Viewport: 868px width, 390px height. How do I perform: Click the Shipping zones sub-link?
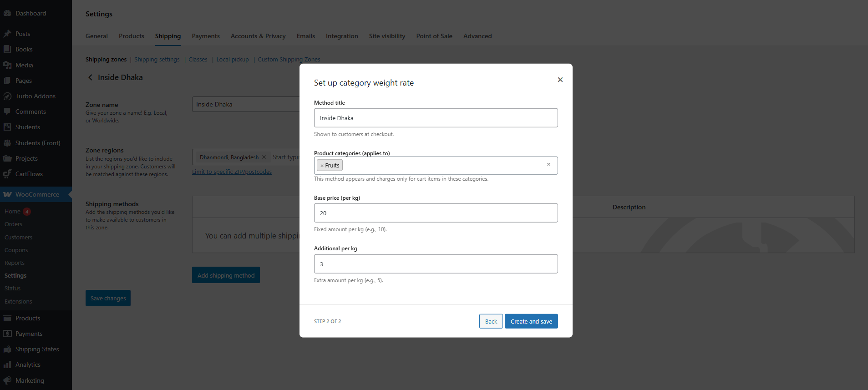click(x=106, y=60)
